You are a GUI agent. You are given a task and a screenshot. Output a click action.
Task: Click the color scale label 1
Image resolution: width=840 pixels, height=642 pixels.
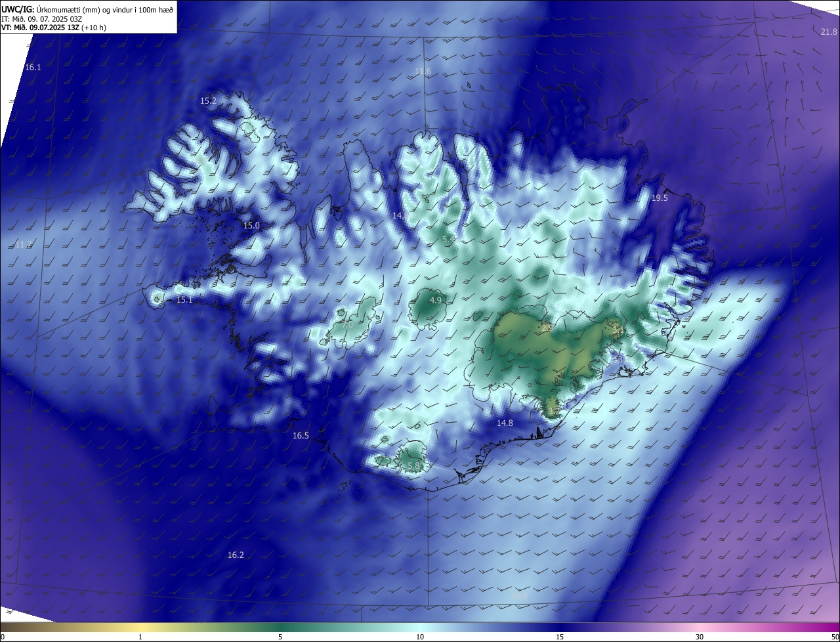click(140, 637)
